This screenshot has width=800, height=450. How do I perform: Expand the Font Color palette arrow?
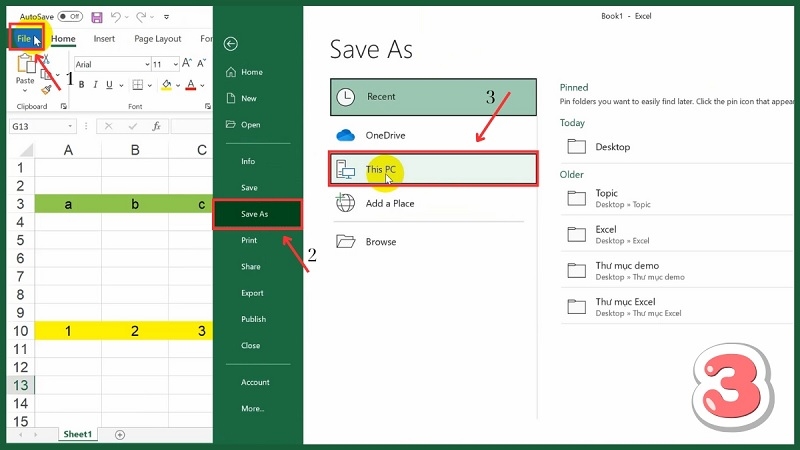coord(203,86)
